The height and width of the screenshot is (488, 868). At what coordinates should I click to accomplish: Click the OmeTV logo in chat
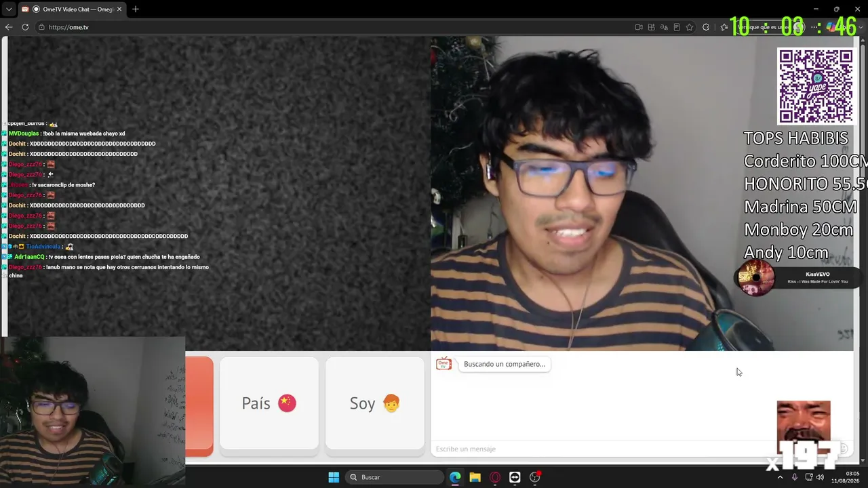(x=443, y=364)
